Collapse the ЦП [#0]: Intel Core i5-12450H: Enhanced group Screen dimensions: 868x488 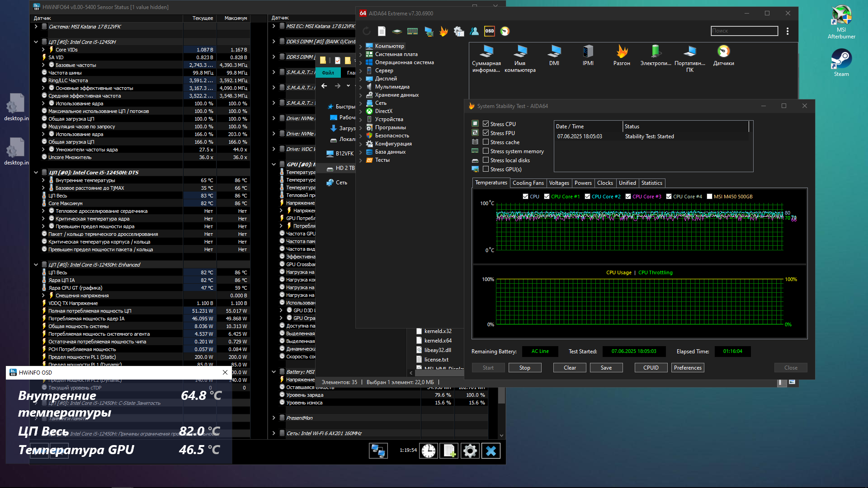36,265
